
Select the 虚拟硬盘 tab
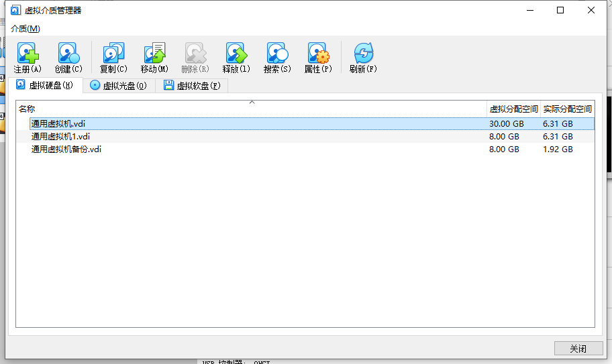[x=45, y=86]
